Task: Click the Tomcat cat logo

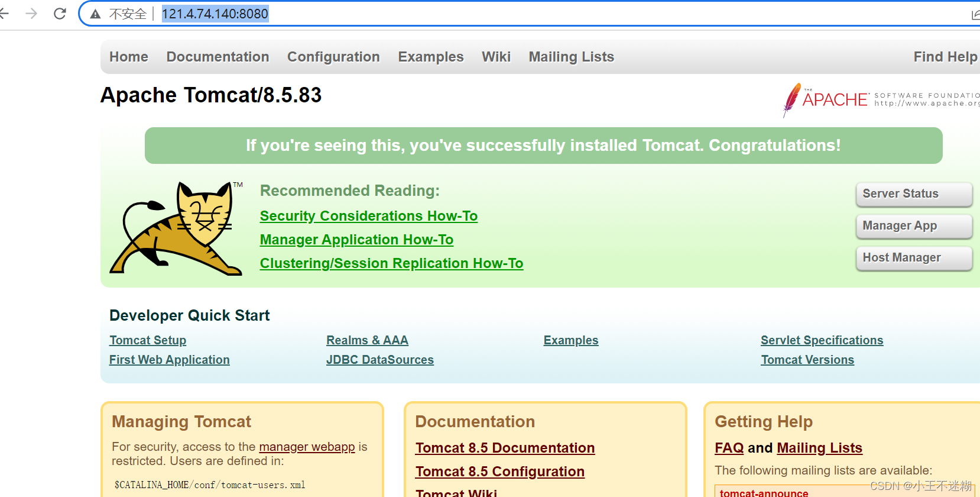Action: coord(176,228)
